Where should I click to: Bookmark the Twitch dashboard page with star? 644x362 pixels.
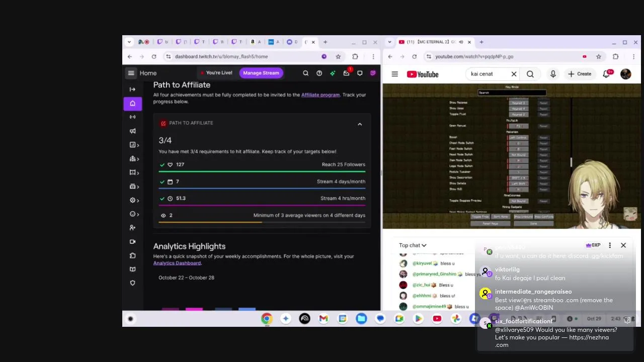338,57
